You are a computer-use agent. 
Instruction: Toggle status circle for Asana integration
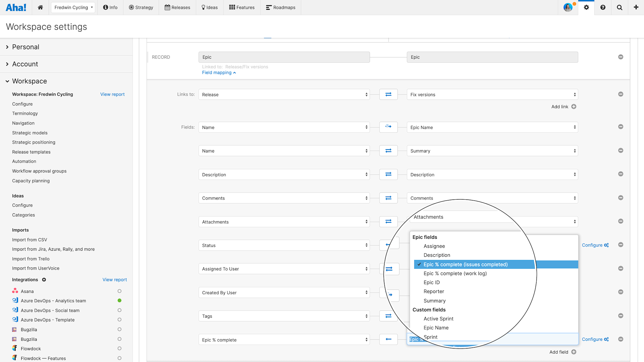tap(119, 291)
